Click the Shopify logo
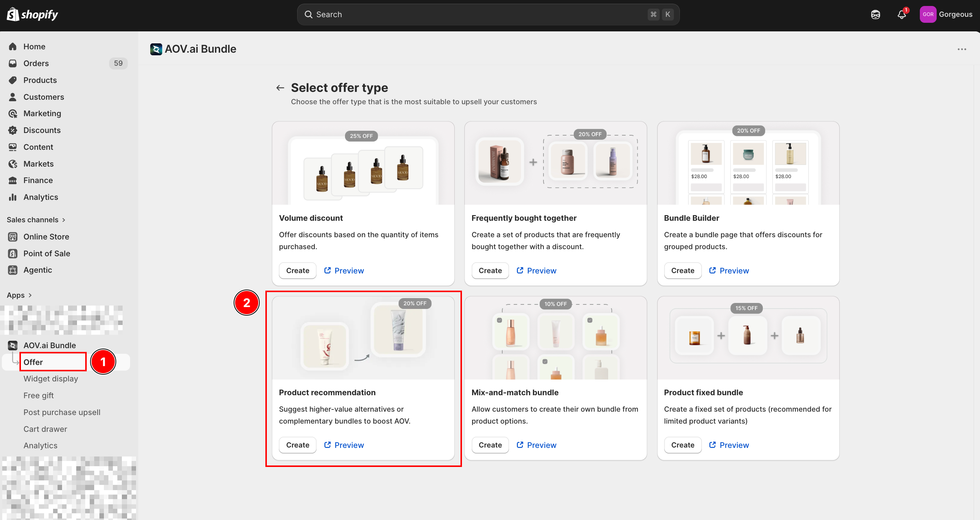Image resolution: width=980 pixels, height=520 pixels. point(33,15)
